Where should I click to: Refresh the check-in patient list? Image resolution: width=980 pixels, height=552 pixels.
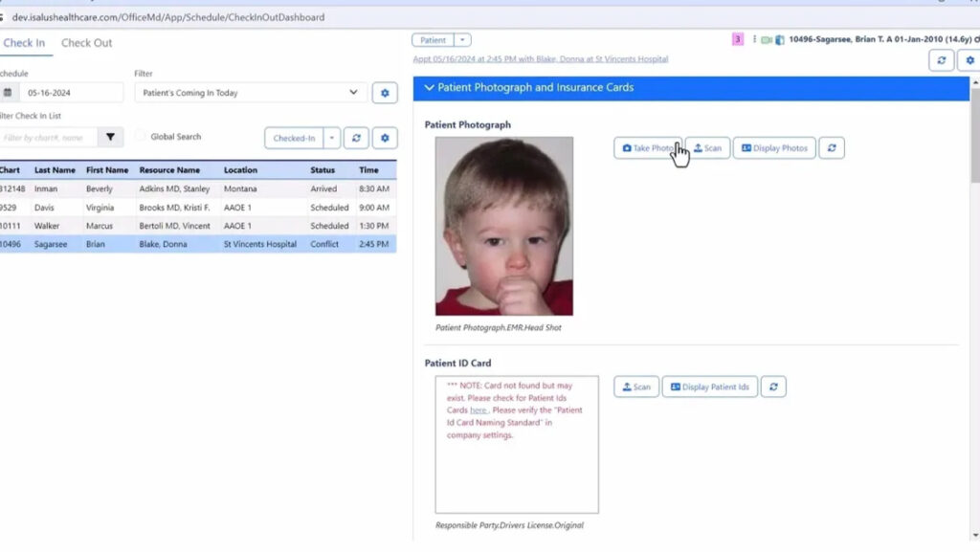pyautogui.click(x=356, y=137)
